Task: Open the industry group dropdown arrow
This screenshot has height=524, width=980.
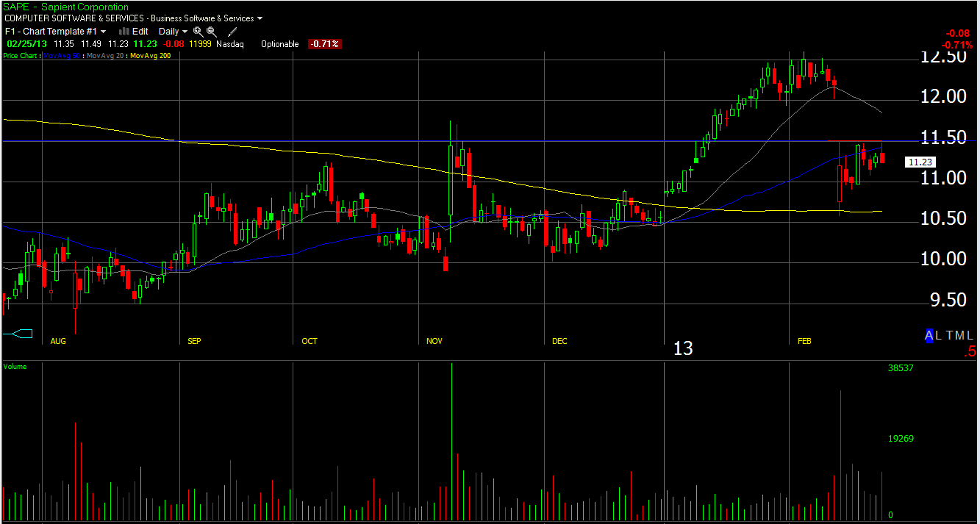Action: tap(260, 18)
